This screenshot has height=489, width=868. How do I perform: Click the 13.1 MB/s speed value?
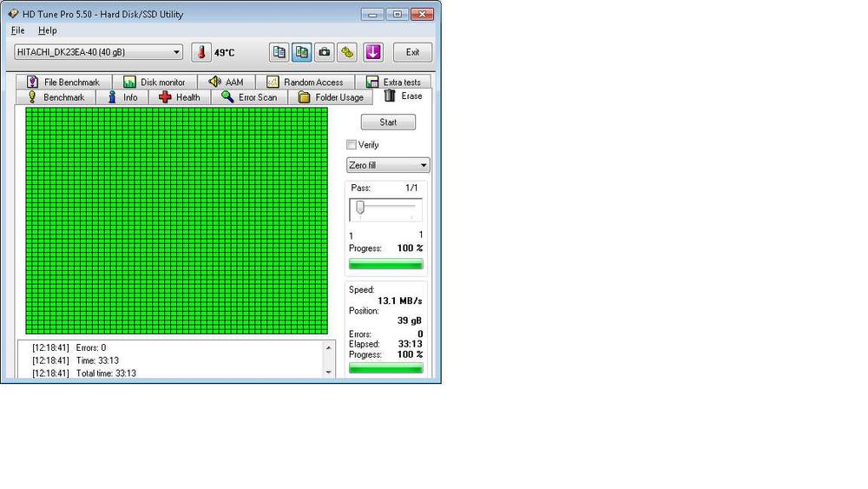tap(399, 301)
